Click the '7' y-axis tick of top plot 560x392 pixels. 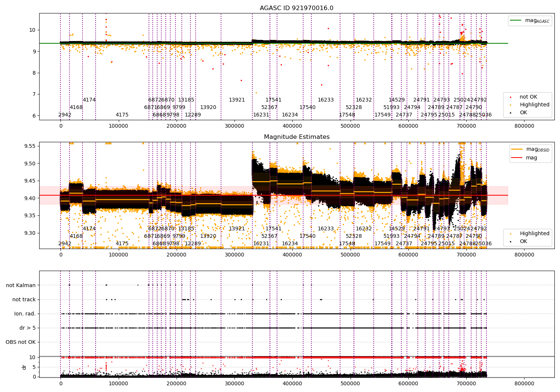(x=34, y=94)
